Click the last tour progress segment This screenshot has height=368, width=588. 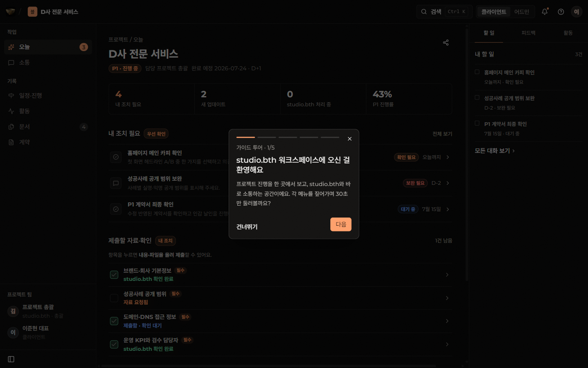pos(330,137)
